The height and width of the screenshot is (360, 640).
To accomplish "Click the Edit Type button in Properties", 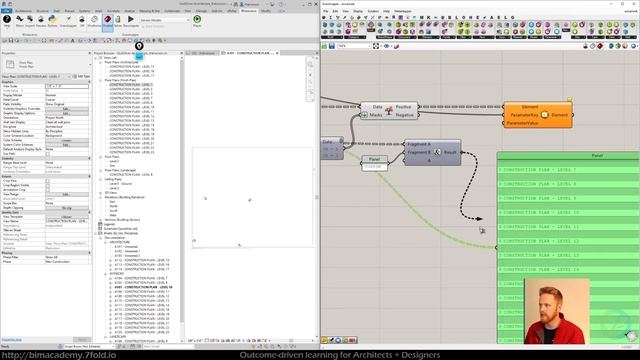I will pyautogui.click(x=81, y=76).
